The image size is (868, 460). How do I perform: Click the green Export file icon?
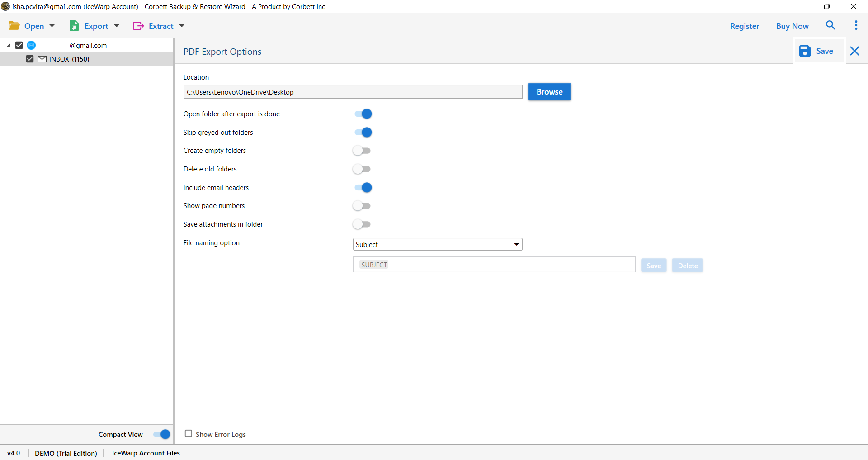pyautogui.click(x=74, y=26)
